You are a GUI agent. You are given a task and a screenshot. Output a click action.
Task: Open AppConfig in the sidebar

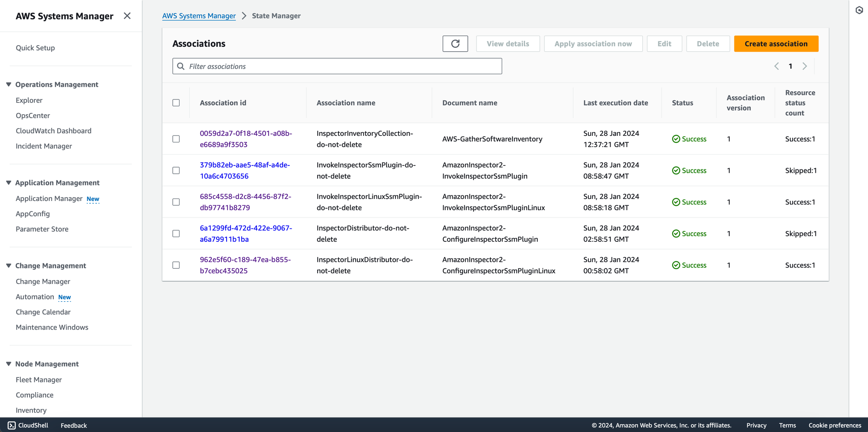[33, 214]
